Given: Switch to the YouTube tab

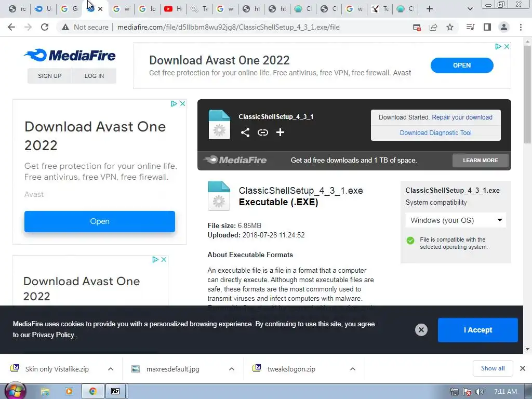Looking at the screenshot, I should (x=173, y=9).
